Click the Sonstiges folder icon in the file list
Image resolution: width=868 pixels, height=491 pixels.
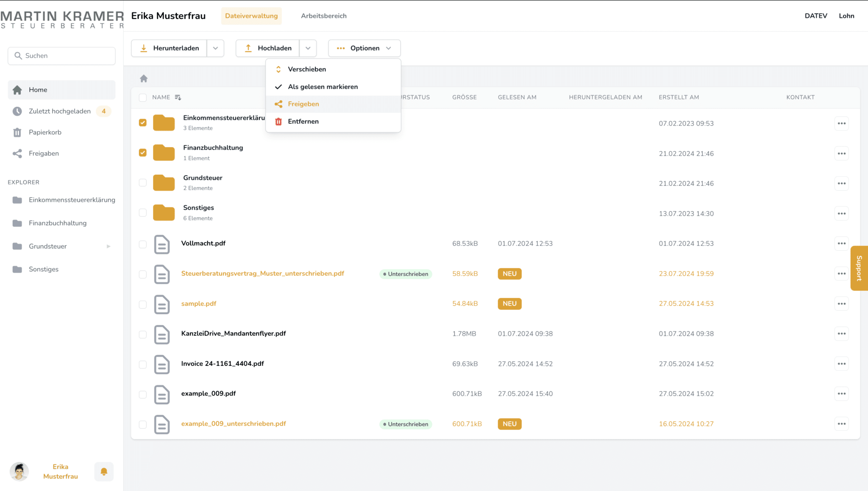[164, 212]
